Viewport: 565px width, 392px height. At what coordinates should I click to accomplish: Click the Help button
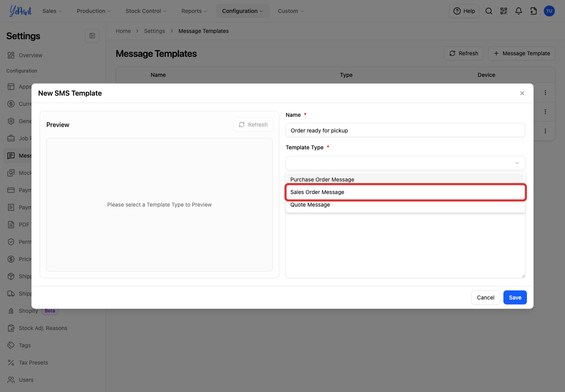point(464,11)
